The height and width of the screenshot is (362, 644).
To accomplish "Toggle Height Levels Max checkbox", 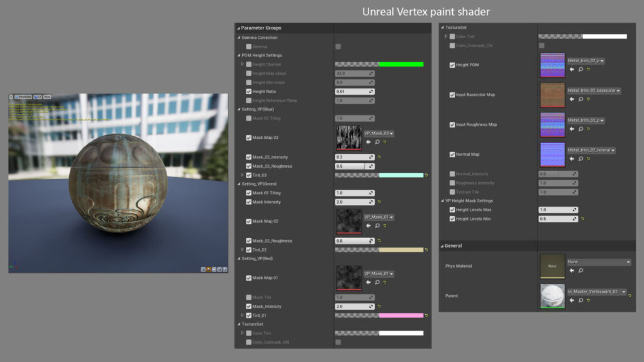I will 452,210.
